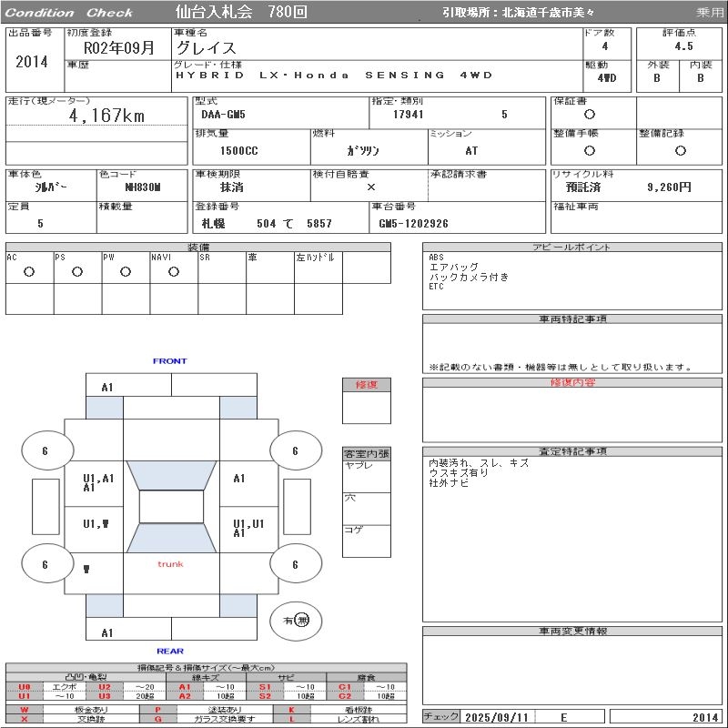The image size is (728, 728).
Task: Toggle the 整備記録 circle mark
Action: (673, 150)
